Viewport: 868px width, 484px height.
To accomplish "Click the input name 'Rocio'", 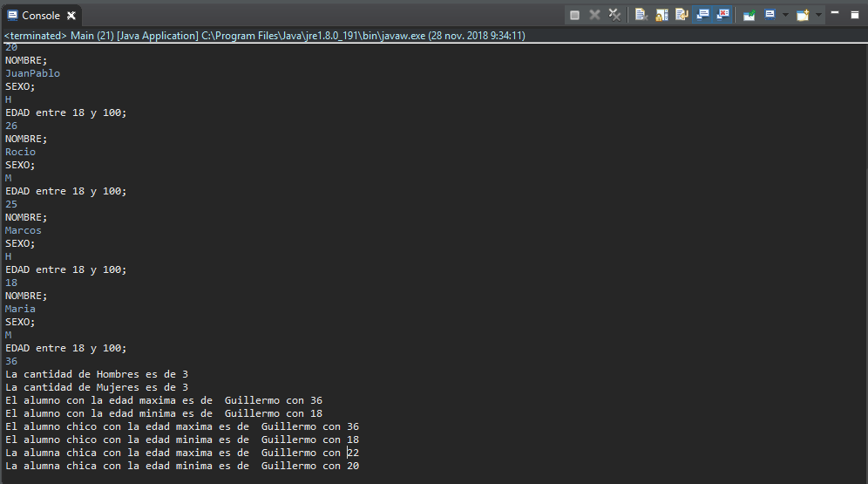I will point(21,152).
